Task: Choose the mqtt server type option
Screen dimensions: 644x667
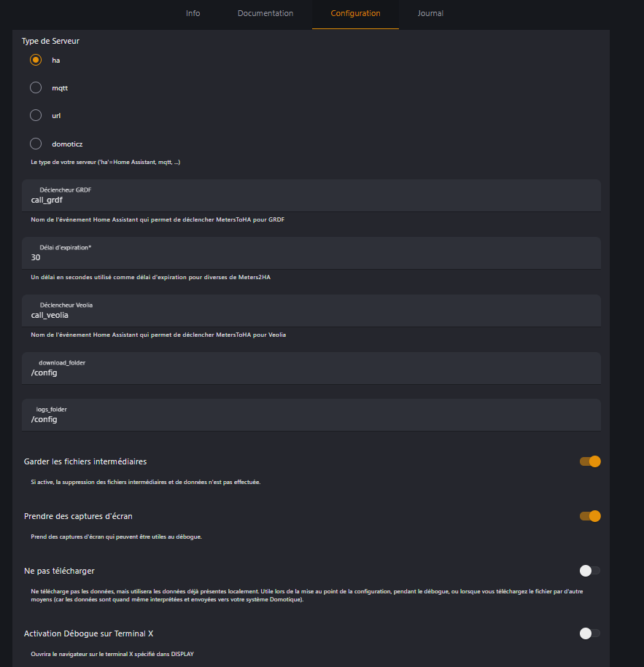Action: pyautogui.click(x=36, y=87)
